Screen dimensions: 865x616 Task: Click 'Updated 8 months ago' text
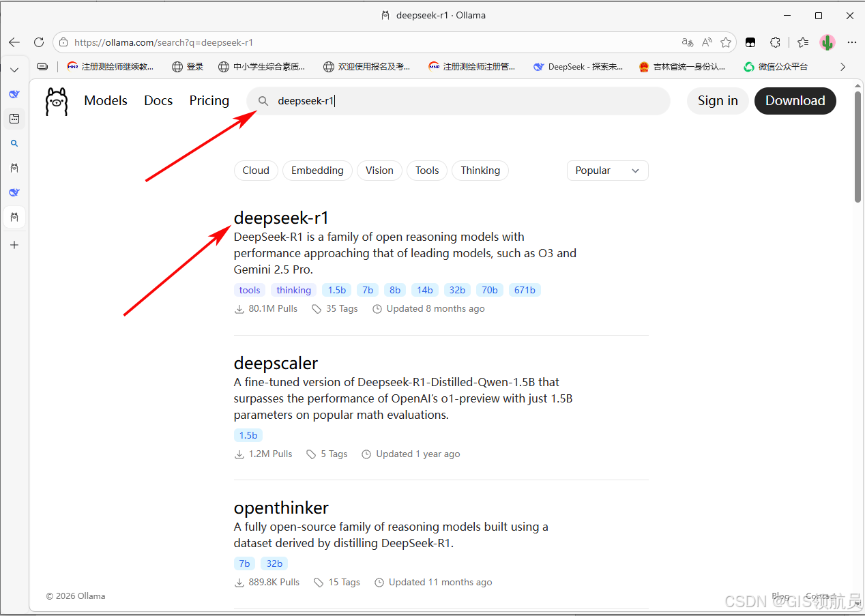tap(435, 309)
